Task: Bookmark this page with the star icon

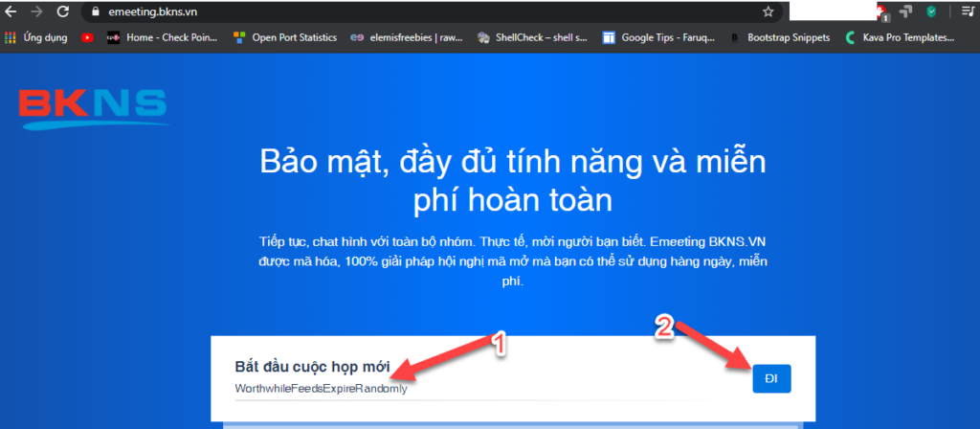Action: [x=768, y=12]
